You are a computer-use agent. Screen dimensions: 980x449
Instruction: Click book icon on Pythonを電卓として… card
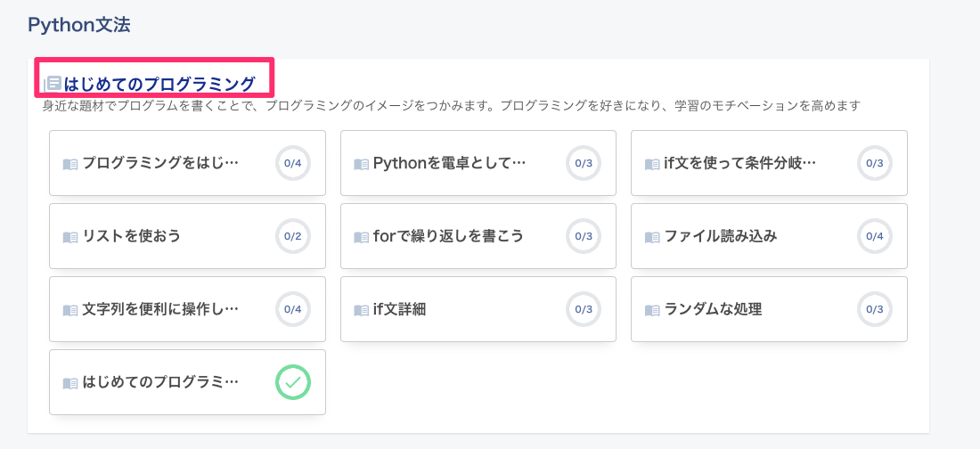(x=361, y=165)
